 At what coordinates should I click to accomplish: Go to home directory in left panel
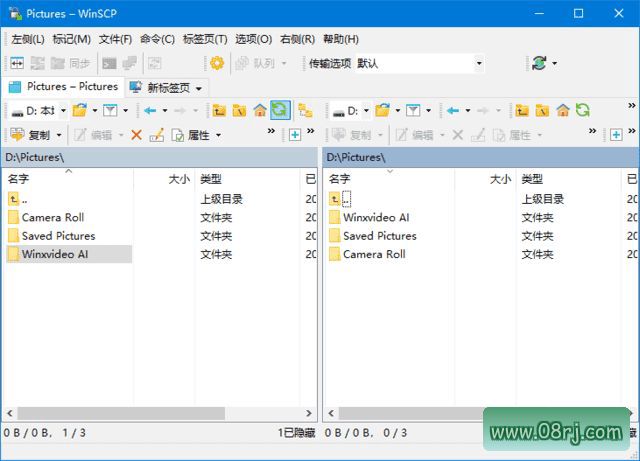(x=260, y=110)
